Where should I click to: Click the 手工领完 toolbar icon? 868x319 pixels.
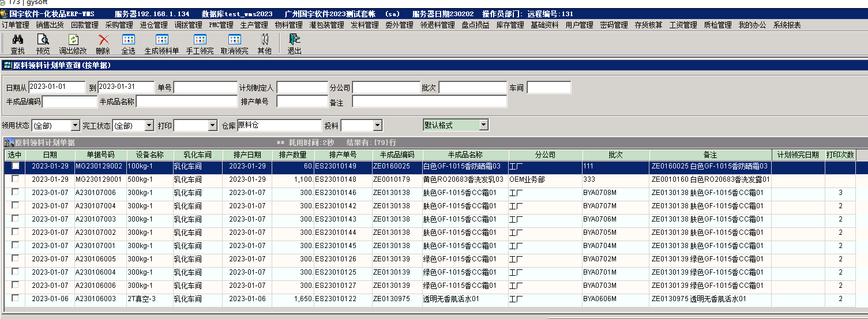click(x=200, y=40)
